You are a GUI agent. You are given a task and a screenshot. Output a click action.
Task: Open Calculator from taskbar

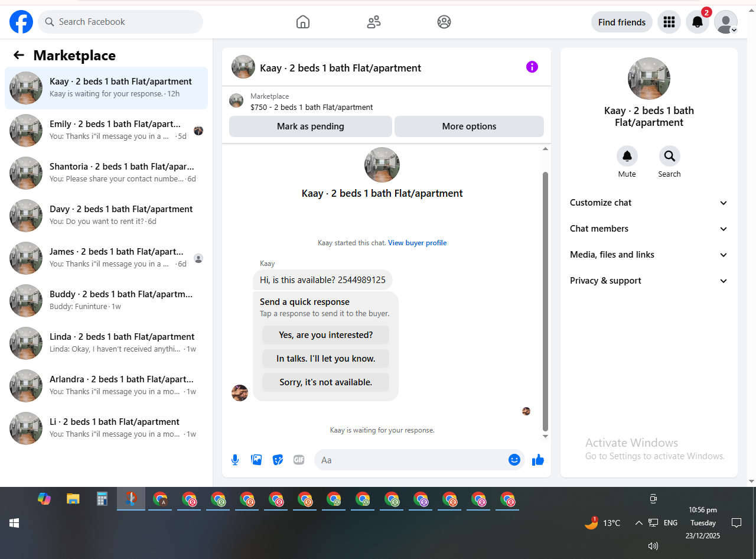pos(102,499)
